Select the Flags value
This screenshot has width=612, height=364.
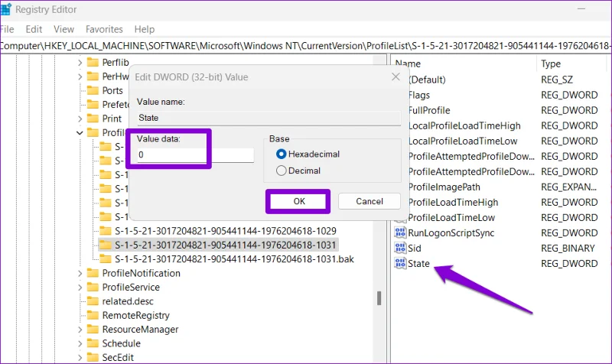pos(419,95)
